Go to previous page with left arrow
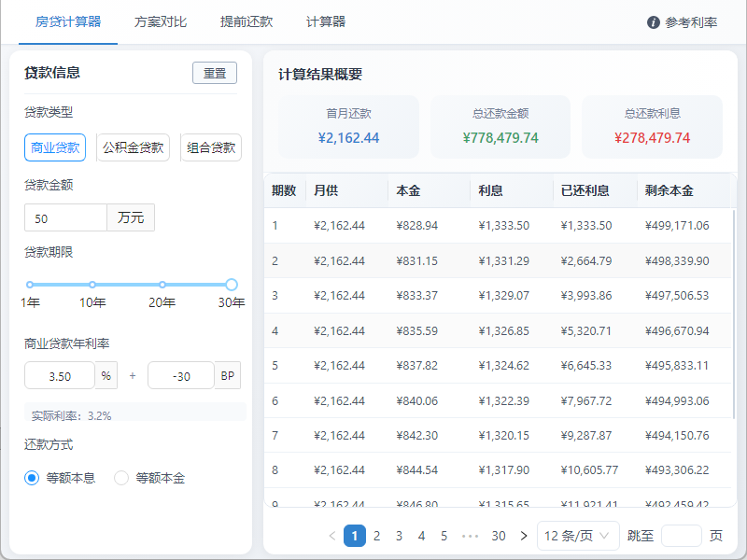The width and height of the screenshot is (747, 560). tap(332, 536)
